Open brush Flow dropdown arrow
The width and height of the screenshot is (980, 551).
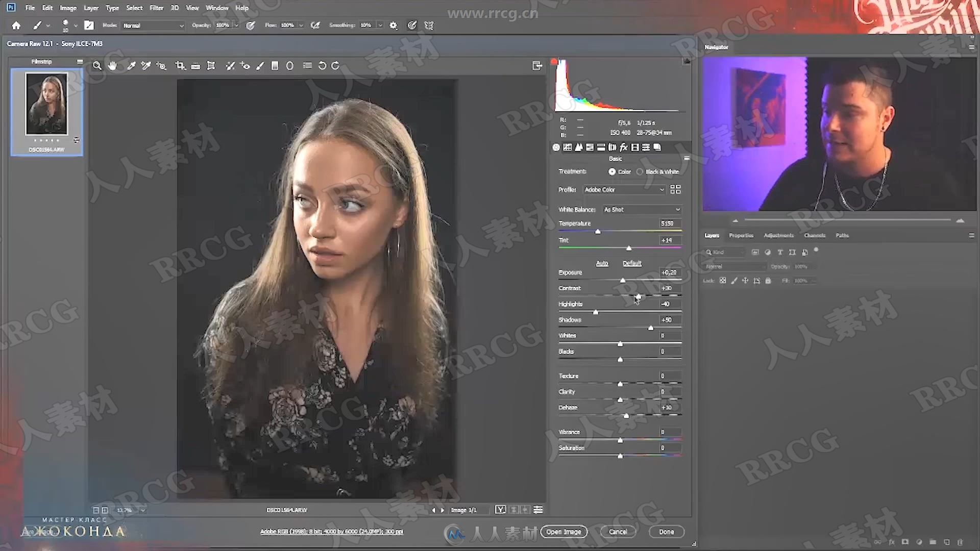coord(301,26)
